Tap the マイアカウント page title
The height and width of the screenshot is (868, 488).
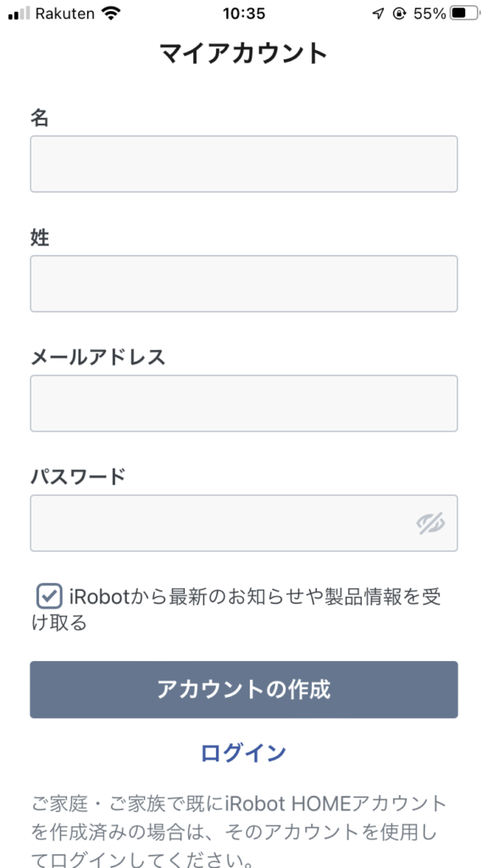pos(244,53)
